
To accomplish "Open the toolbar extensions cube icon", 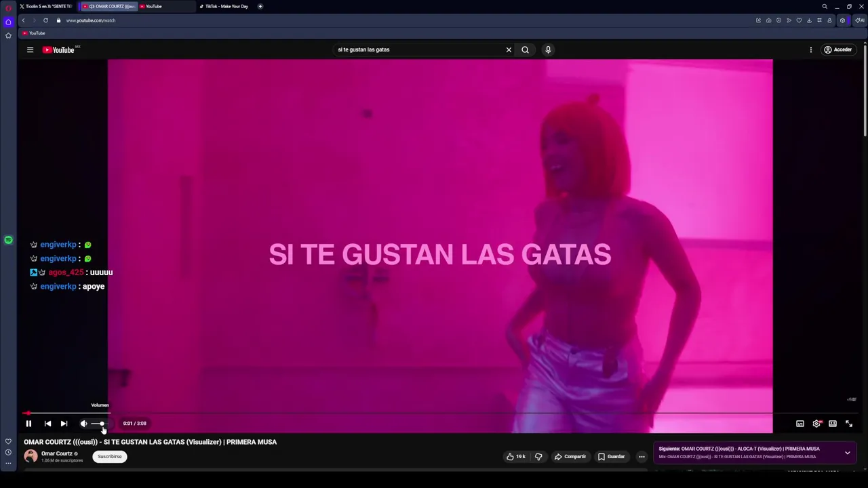I will (842, 20).
